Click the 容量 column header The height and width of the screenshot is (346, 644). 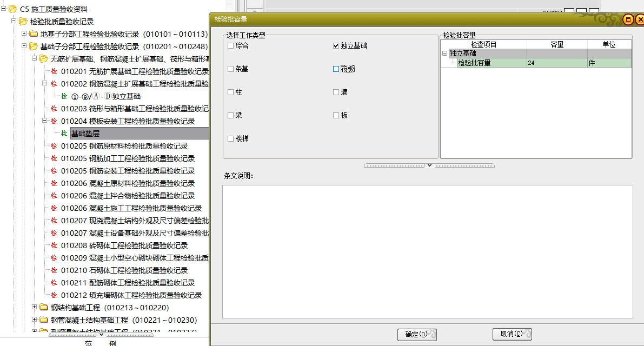557,44
